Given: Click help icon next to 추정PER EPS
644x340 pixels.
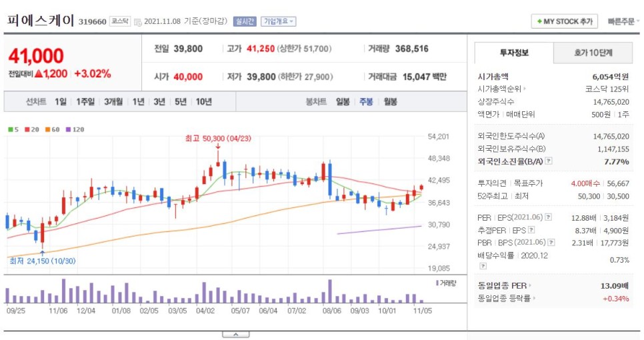Looking at the screenshot, I should coord(531,230).
